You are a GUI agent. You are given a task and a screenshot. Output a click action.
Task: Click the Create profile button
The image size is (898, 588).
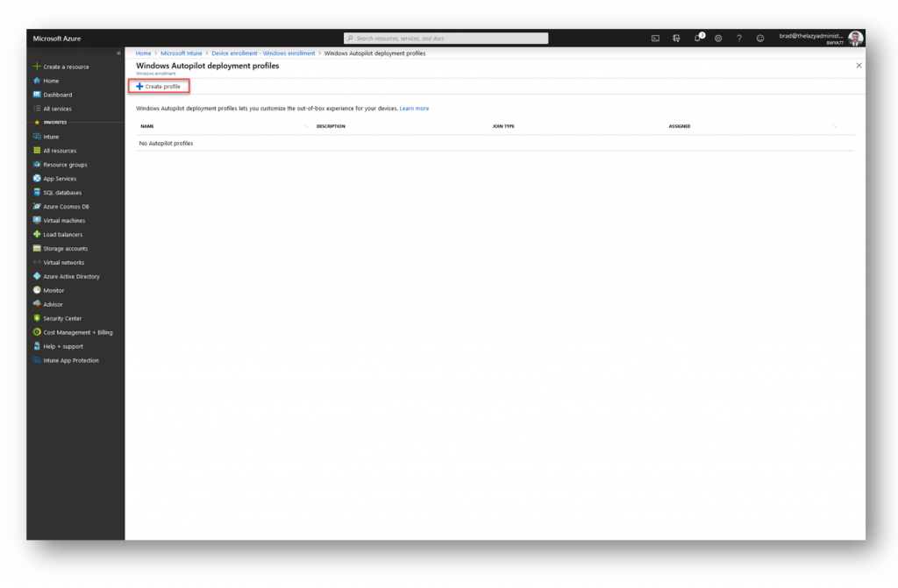point(159,87)
